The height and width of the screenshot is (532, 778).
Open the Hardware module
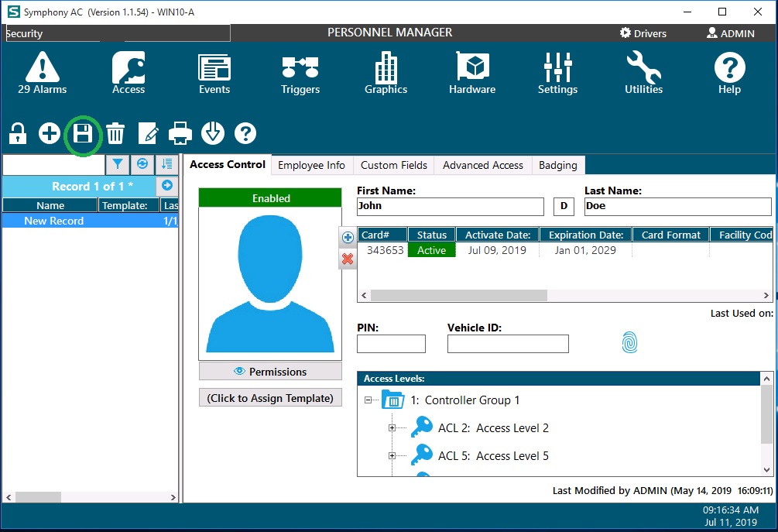pyautogui.click(x=472, y=73)
